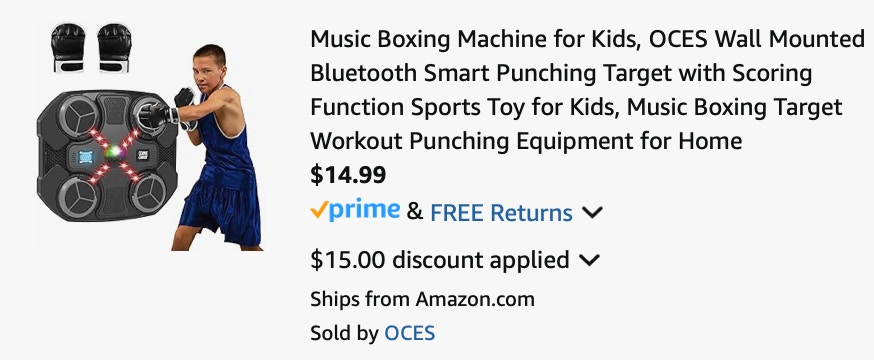This screenshot has width=874, height=360.
Task: Expand the discount applied chevron
Action: [x=589, y=260]
